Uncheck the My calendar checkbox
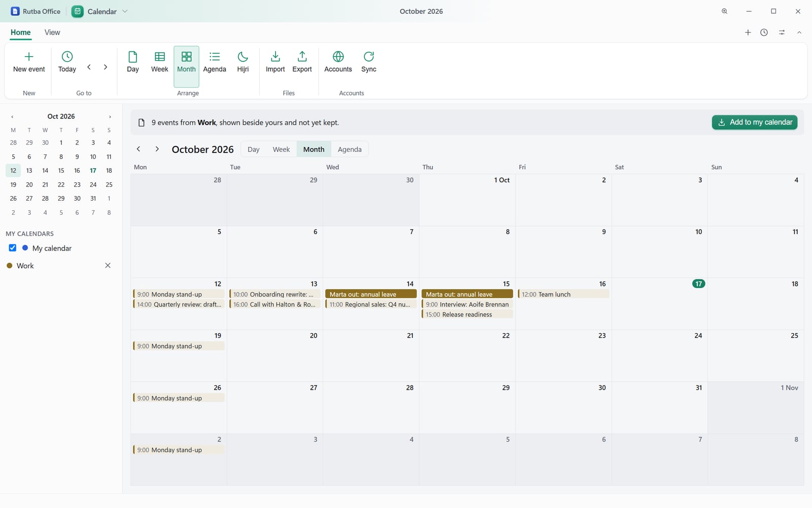The width and height of the screenshot is (812, 508). click(x=13, y=248)
